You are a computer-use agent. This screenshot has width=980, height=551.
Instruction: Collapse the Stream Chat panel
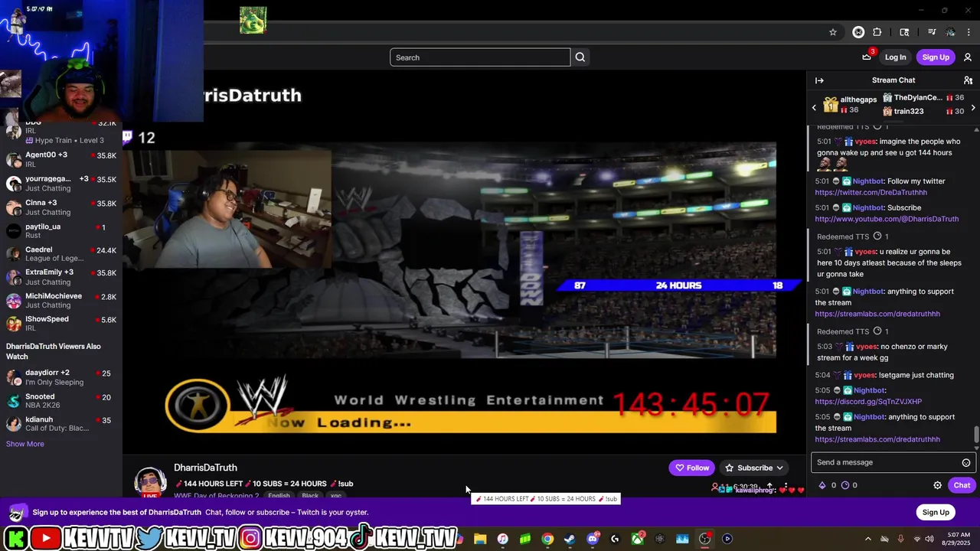819,80
